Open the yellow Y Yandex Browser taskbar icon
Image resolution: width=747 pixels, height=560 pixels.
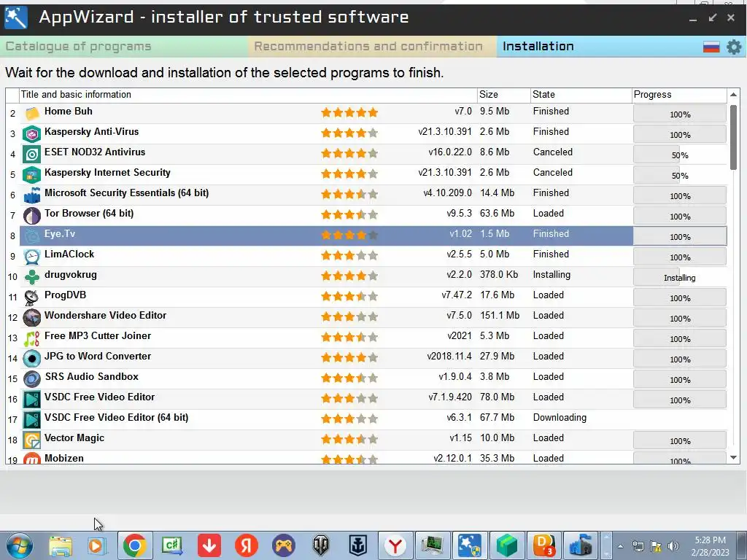pyautogui.click(x=395, y=545)
